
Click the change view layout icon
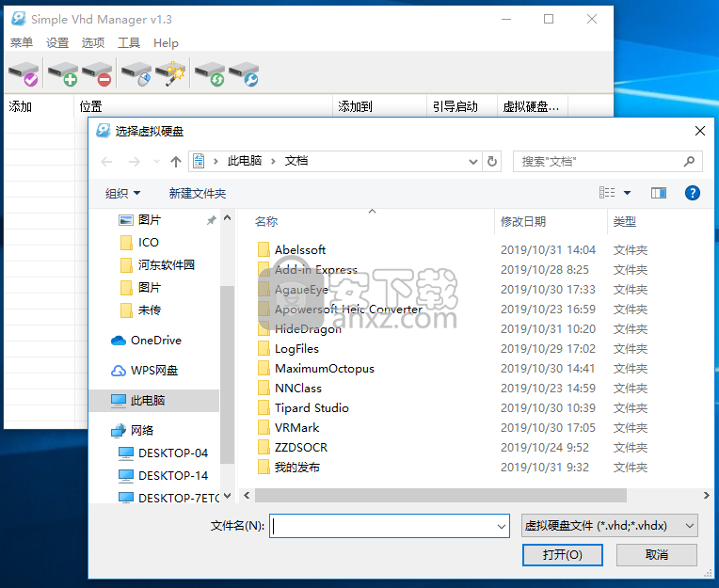coord(607,193)
